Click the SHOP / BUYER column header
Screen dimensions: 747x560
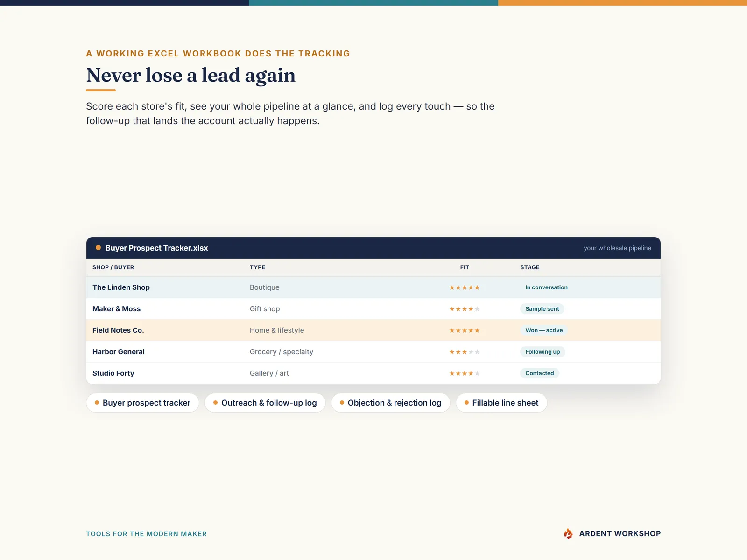tap(113, 267)
